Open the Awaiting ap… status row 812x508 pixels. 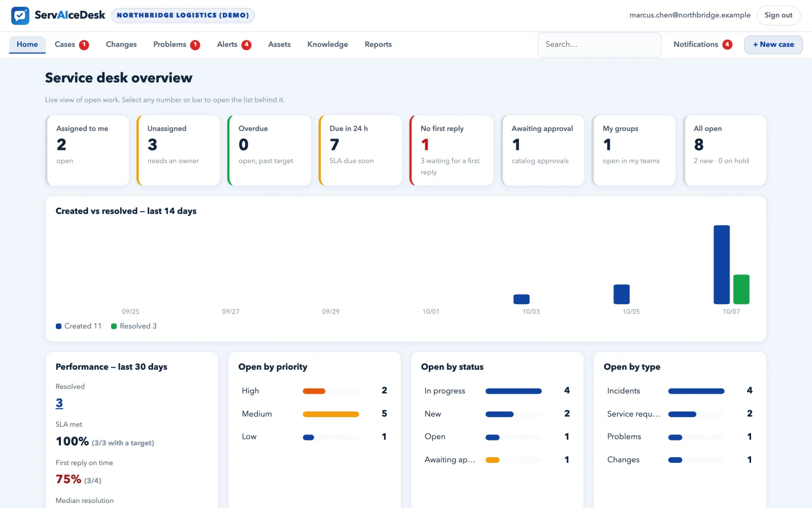(x=497, y=460)
